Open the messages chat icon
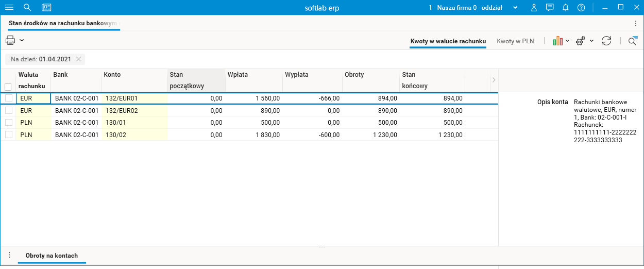The height and width of the screenshot is (269, 644). tap(550, 8)
